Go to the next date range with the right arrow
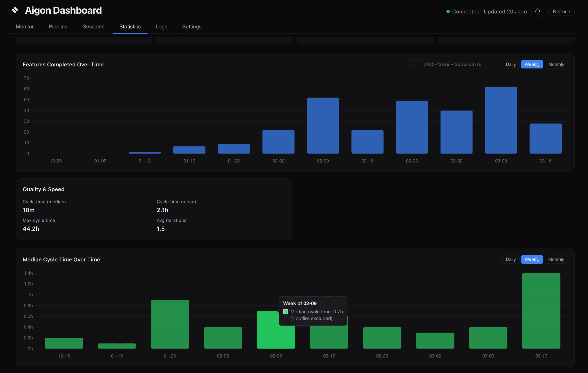Screen dimensions: 588x373 [x=489, y=65]
